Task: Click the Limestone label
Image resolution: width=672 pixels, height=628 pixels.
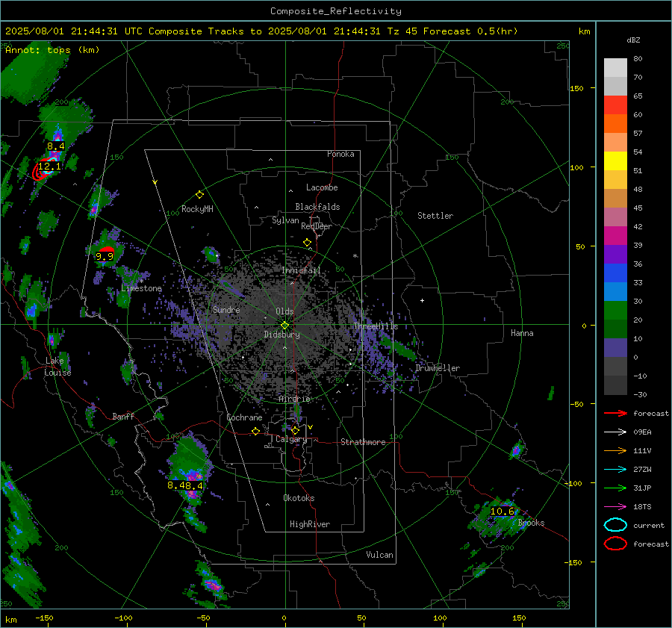Action: pos(141,288)
